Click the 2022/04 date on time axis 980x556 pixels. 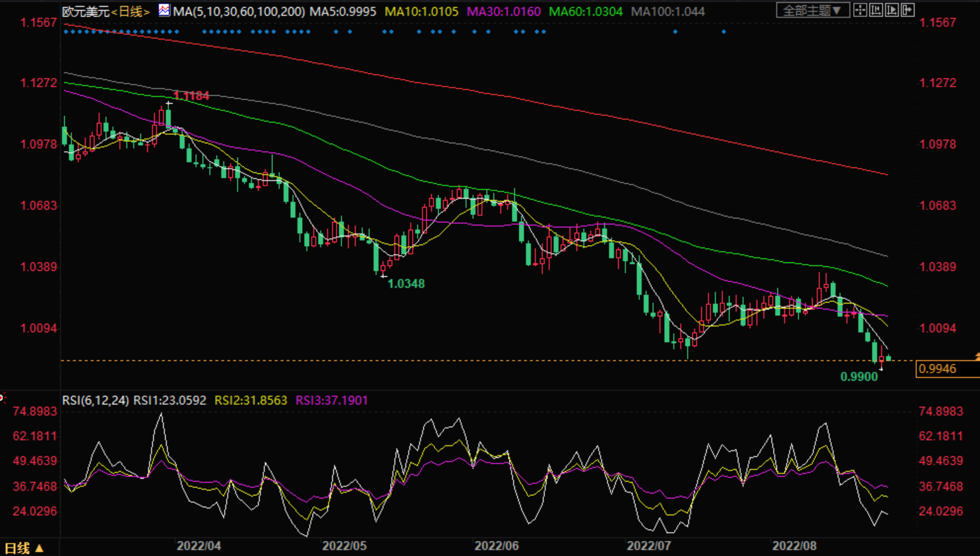199,546
